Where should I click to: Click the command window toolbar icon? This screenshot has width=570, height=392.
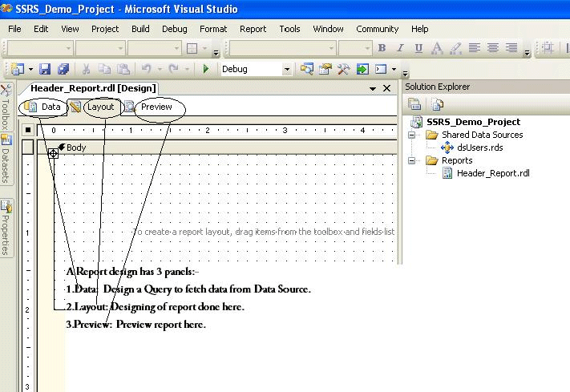(381, 69)
